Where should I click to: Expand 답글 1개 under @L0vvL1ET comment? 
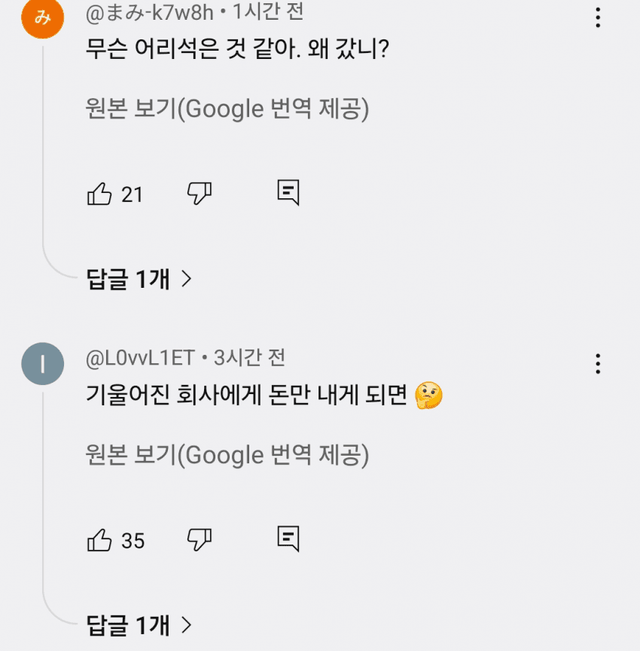click(x=139, y=625)
